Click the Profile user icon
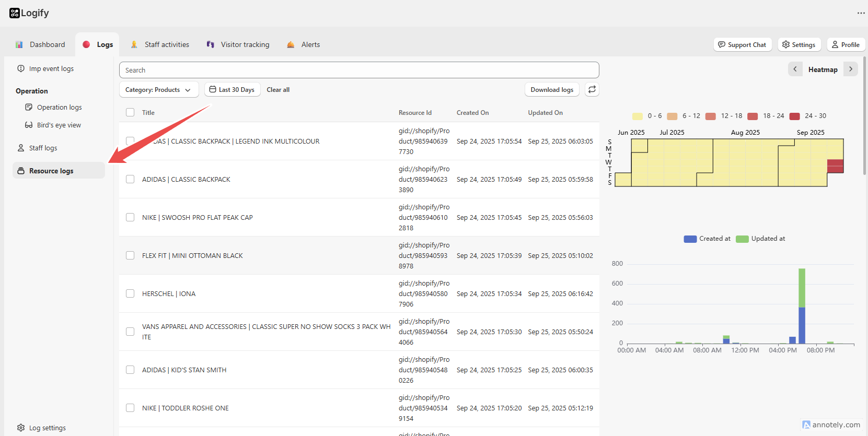This screenshot has width=868, height=436. tap(835, 44)
